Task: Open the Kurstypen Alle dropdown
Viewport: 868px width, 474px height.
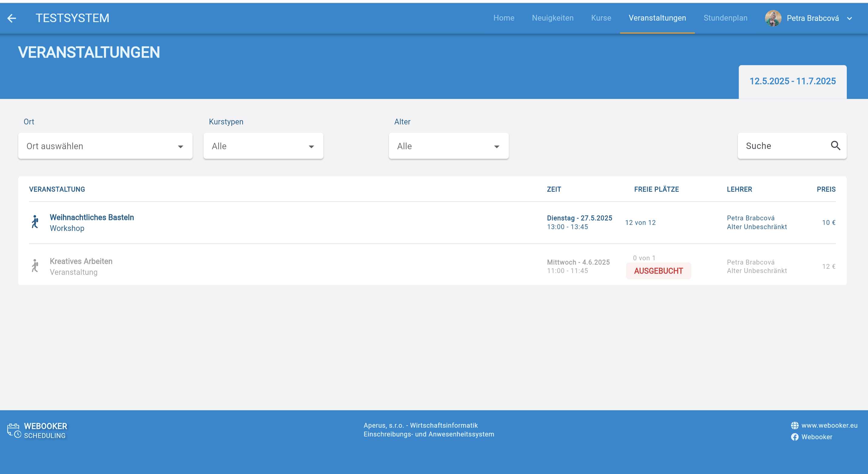Action: (x=263, y=146)
